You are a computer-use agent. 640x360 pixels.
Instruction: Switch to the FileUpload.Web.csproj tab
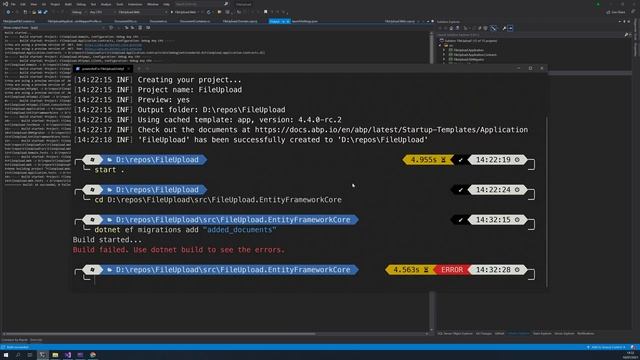point(399,21)
